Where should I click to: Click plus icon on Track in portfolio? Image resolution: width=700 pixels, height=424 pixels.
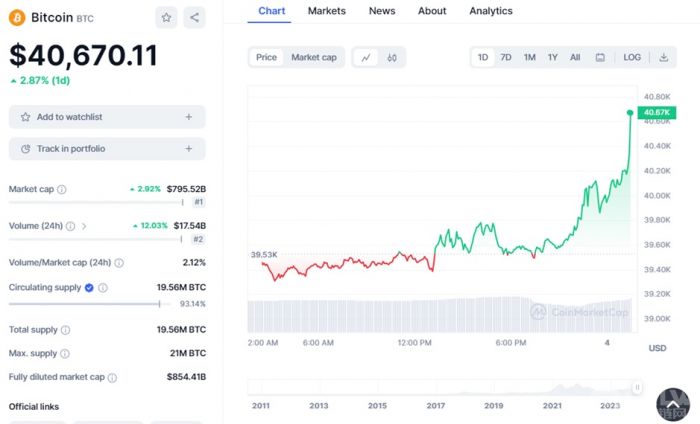click(x=189, y=149)
